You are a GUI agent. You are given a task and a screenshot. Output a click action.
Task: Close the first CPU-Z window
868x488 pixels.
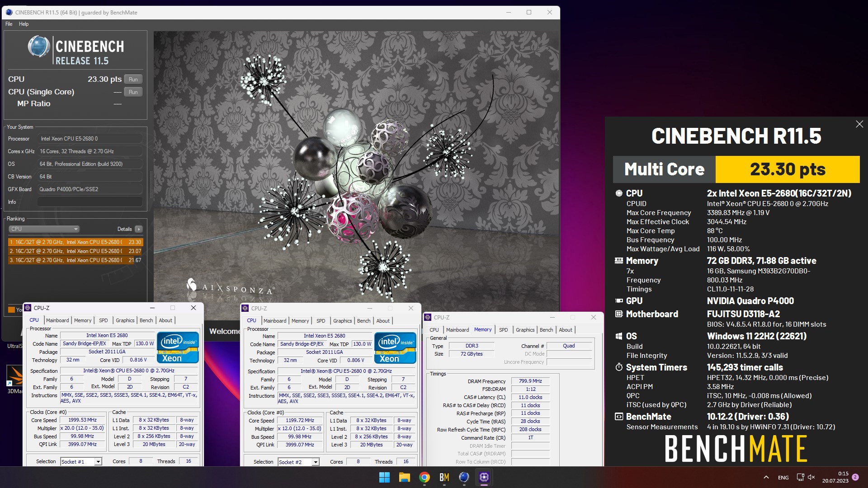click(193, 308)
